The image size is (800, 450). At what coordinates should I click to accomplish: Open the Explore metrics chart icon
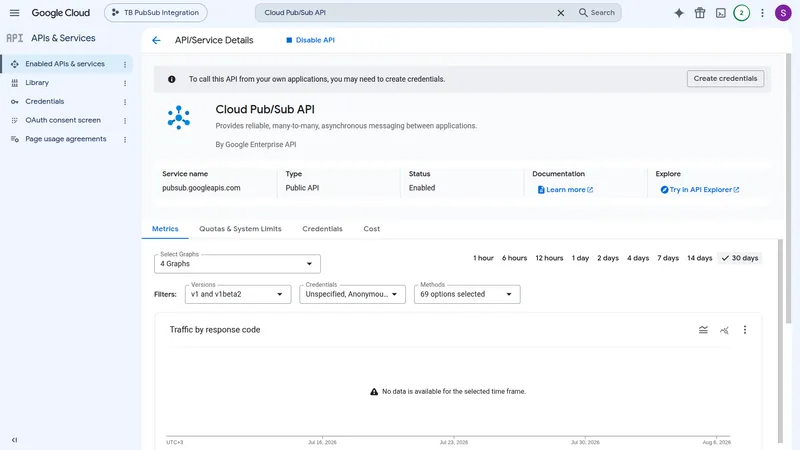click(x=724, y=330)
